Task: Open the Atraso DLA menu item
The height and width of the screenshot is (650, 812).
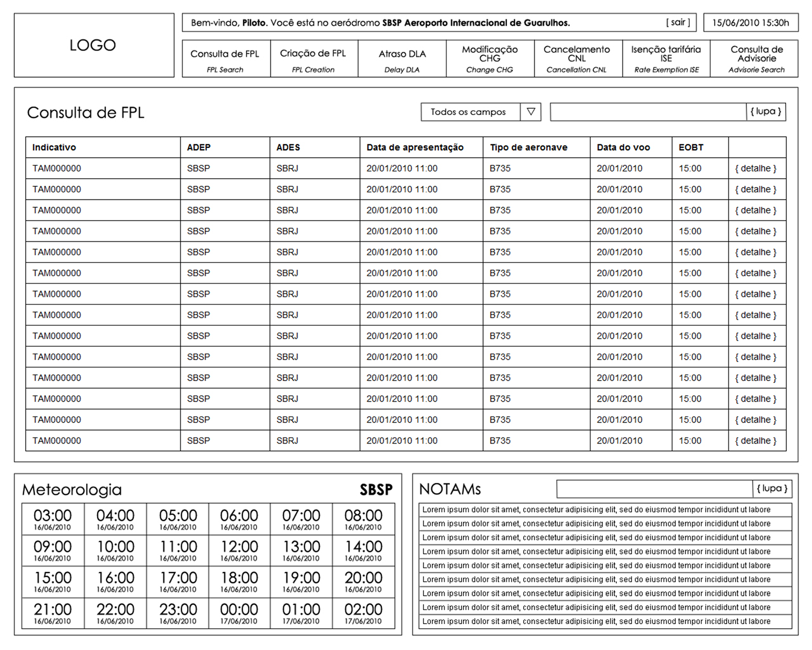Action: pyautogui.click(x=402, y=59)
